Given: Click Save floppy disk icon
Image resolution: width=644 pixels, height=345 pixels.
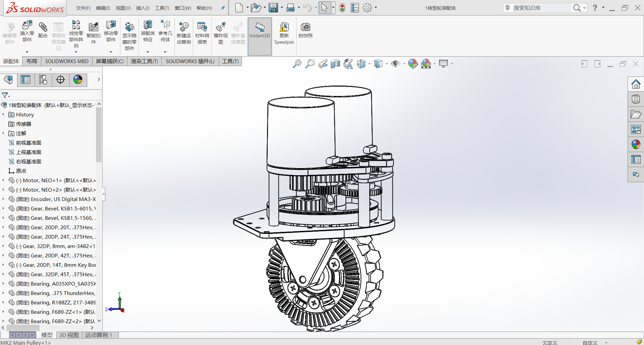Looking at the screenshot, I should point(273,8).
